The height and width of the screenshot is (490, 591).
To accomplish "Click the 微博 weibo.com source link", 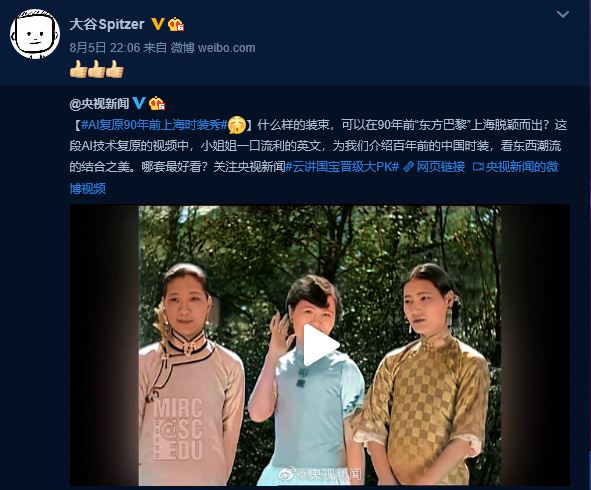I will pyautogui.click(x=213, y=47).
